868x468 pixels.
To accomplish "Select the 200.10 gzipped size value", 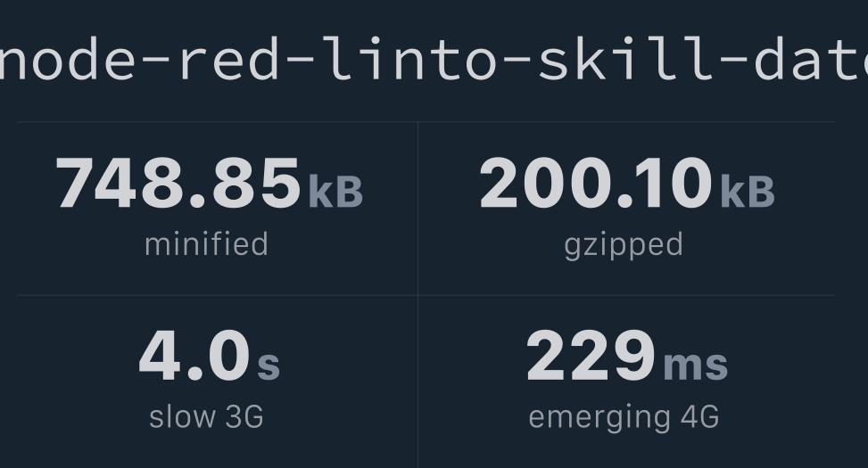I will pos(596,183).
